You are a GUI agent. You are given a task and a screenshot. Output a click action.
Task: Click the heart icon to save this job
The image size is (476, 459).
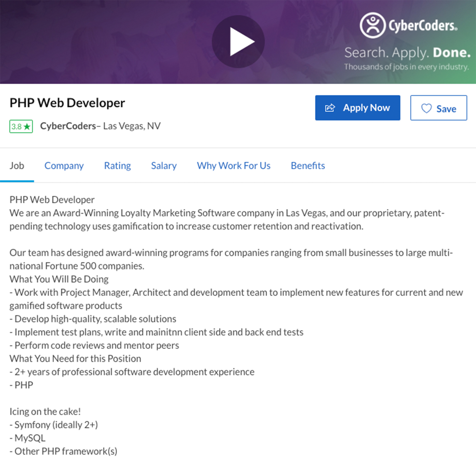(x=427, y=108)
